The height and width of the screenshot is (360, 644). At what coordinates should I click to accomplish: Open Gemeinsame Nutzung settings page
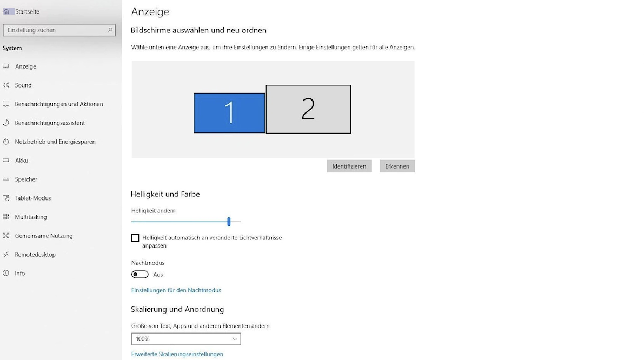44,236
